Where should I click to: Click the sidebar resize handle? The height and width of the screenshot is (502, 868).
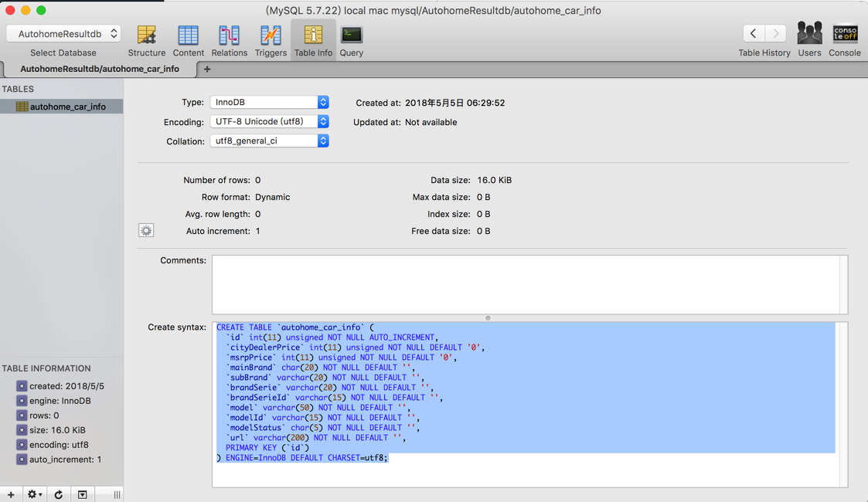point(117,495)
